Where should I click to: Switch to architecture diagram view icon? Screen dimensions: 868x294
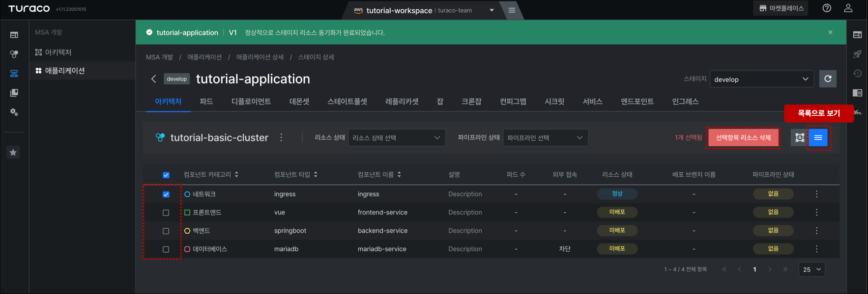pos(800,138)
